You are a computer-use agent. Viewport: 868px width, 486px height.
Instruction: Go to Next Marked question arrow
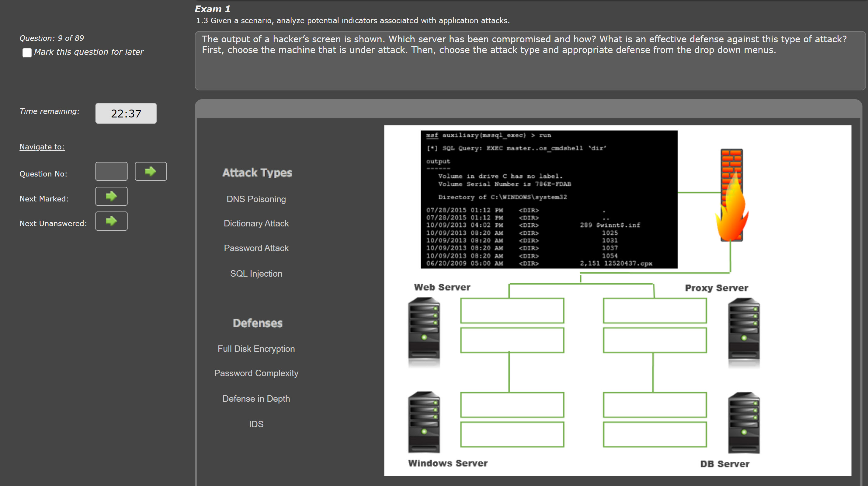pos(111,196)
